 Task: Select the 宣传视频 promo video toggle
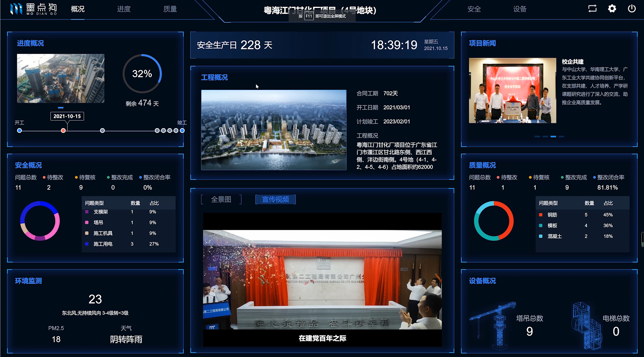[275, 199]
